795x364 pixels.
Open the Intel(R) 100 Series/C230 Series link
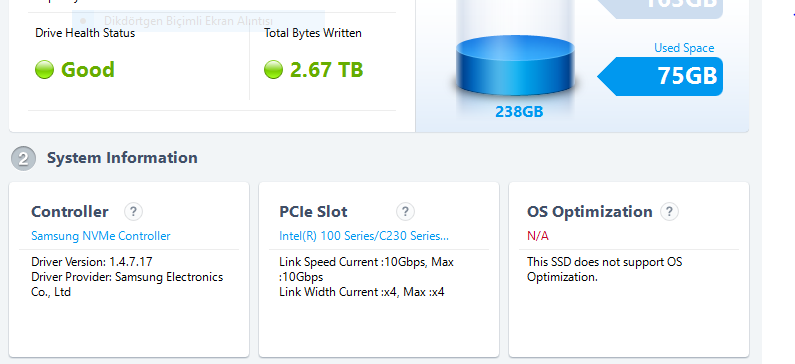[364, 236]
